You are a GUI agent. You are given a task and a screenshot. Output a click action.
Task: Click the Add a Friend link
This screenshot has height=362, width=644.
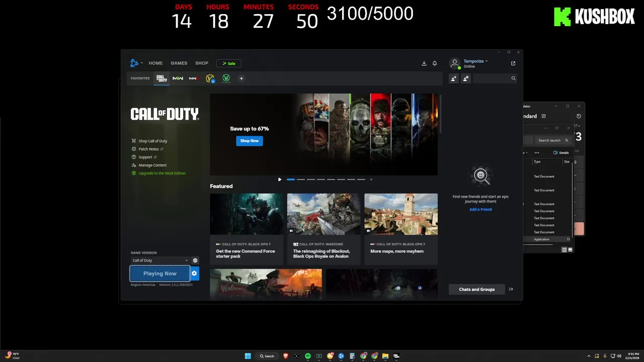point(480,209)
